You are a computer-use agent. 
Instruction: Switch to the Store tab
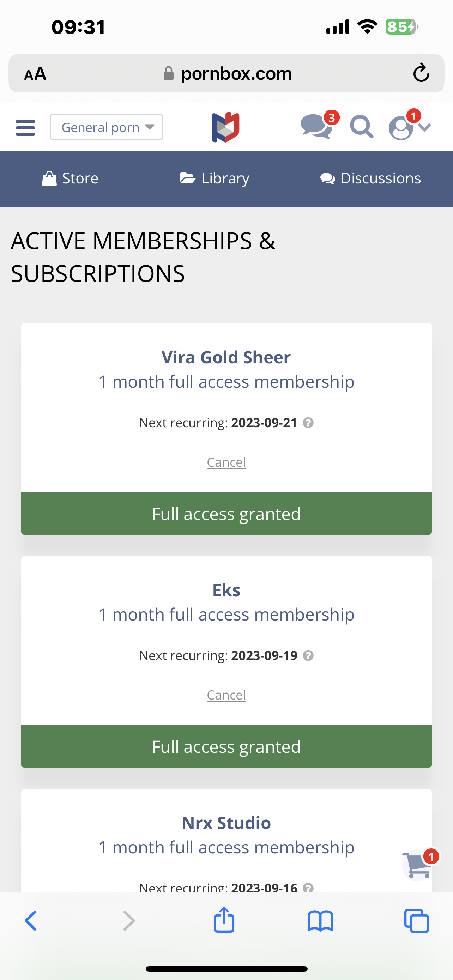pos(70,179)
